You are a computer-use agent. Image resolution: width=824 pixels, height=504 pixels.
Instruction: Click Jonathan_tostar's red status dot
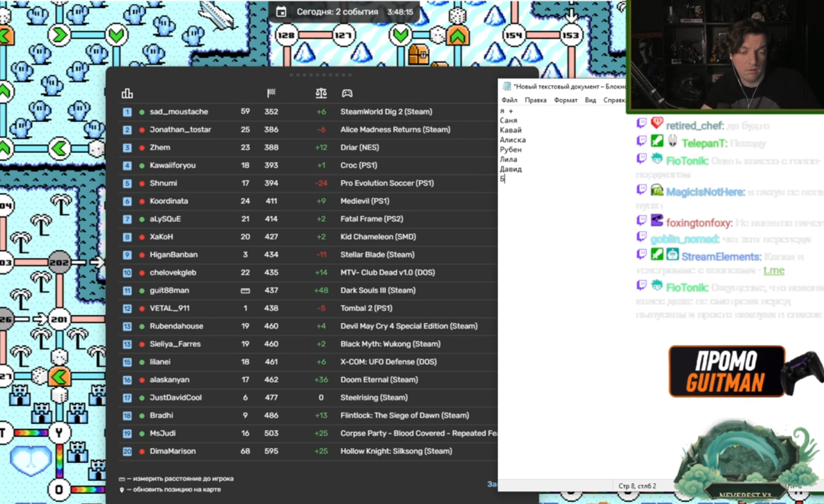tap(142, 130)
